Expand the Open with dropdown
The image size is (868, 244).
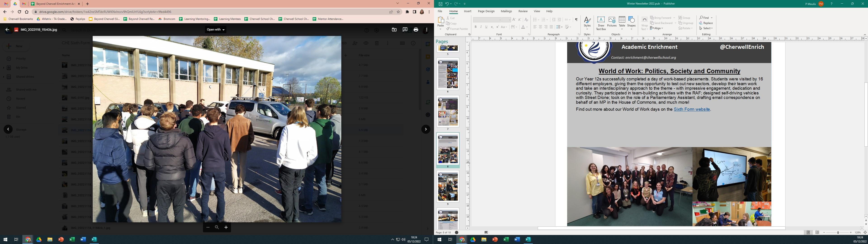click(x=216, y=30)
